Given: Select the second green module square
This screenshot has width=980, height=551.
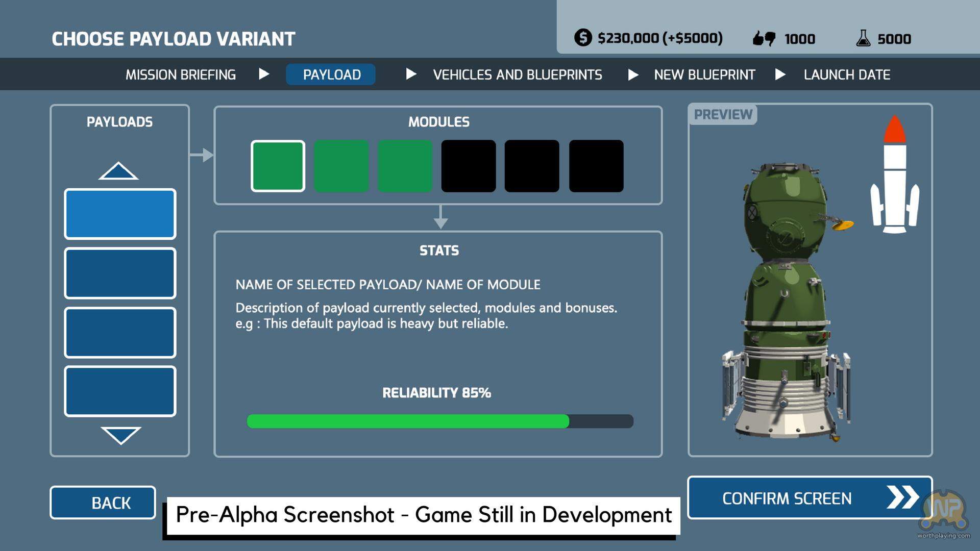Looking at the screenshot, I should click(341, 166).
